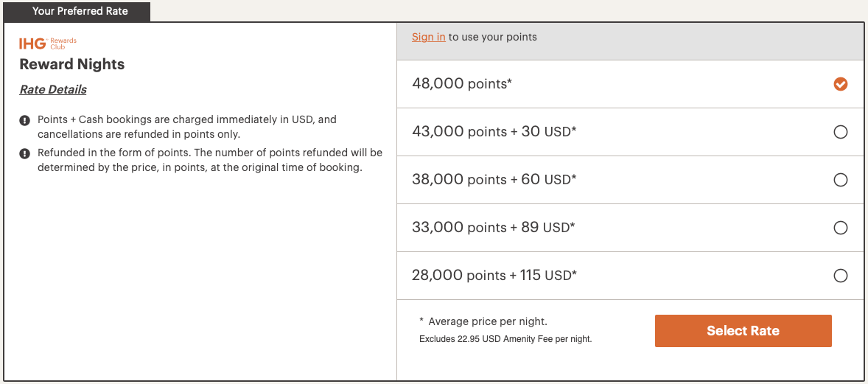Open the Rate Details link
868x384 pixels.
[x=53, y=89]
